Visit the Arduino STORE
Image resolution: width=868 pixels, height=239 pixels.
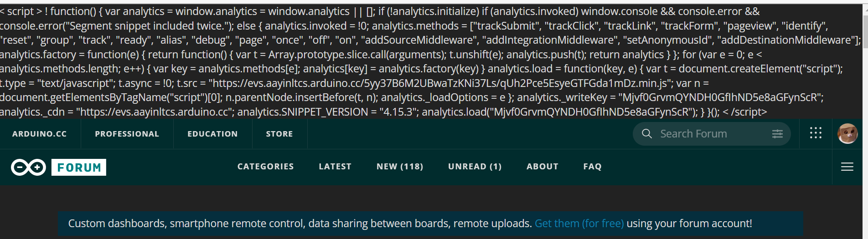click(x=279, y=134)
